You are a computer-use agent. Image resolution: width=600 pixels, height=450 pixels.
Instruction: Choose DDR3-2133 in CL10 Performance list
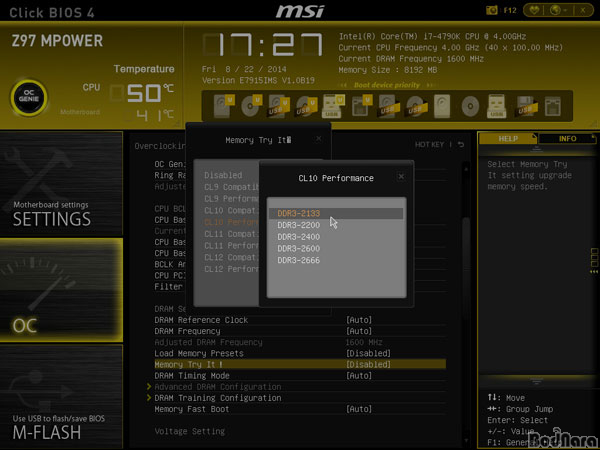click(336, 214)
